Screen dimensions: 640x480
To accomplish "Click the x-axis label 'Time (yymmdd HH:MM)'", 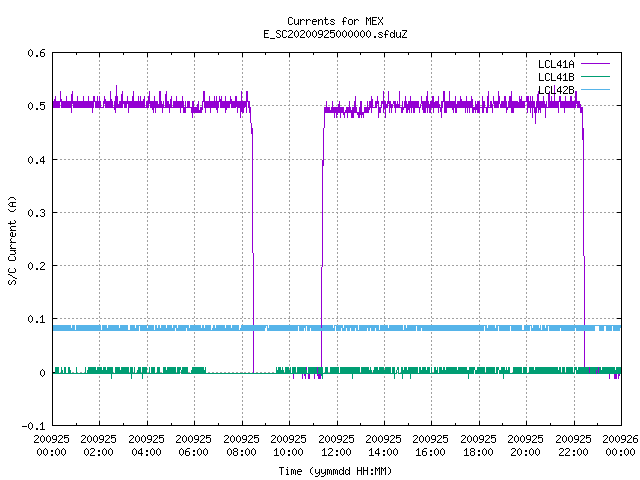I will (335, 471).
